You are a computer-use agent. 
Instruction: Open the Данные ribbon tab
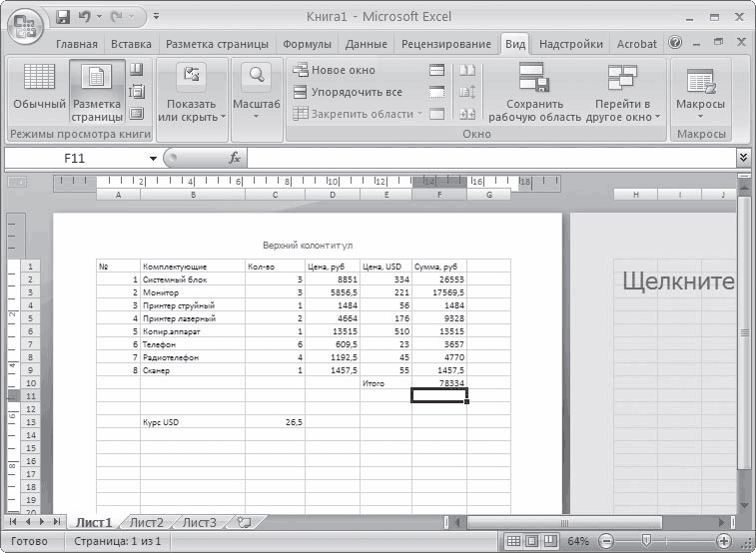[366, 44]
